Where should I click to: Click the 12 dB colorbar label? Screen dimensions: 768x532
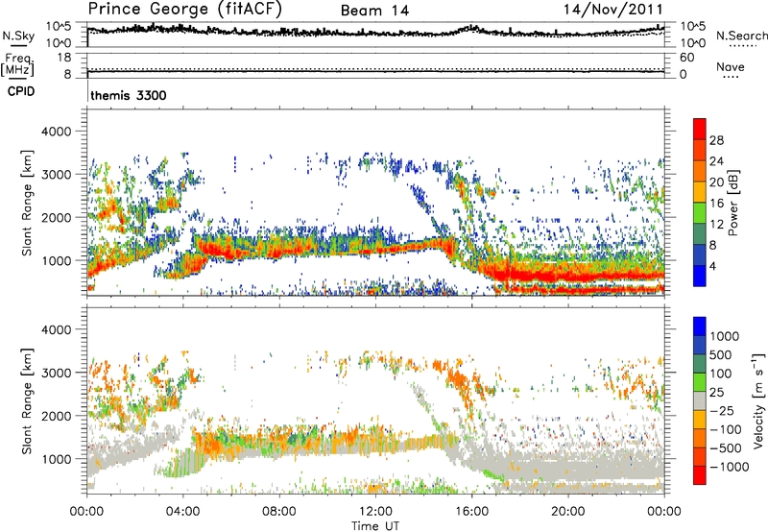coord(716,225)
